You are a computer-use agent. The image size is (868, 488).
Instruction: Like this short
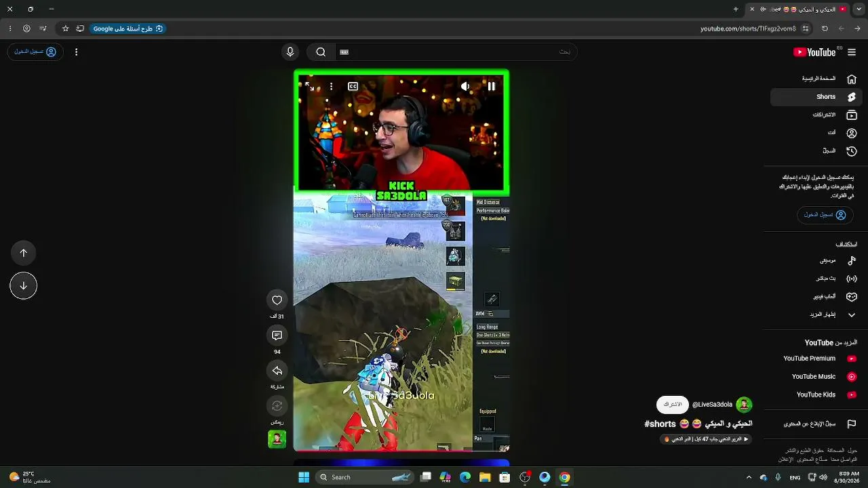[277, 300]
